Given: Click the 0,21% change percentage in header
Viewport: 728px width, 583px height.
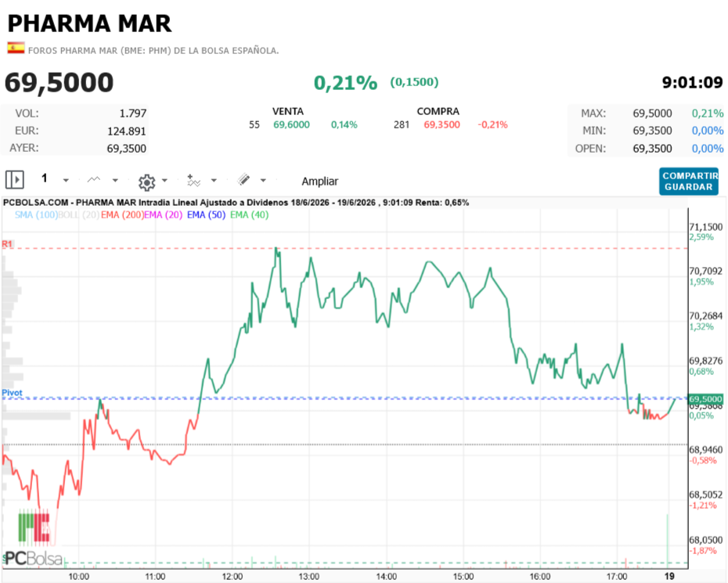Looking at the screenshot, I should [345, 83].
